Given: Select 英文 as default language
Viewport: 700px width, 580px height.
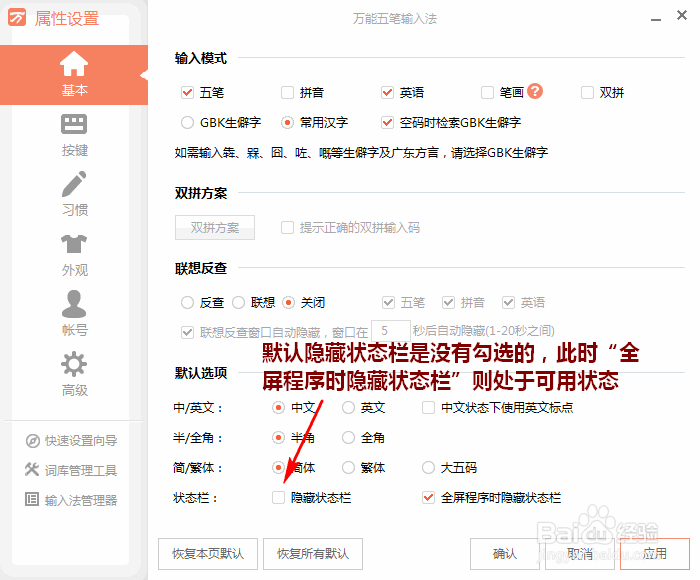Looking at the screenshot, I should 348,408.
